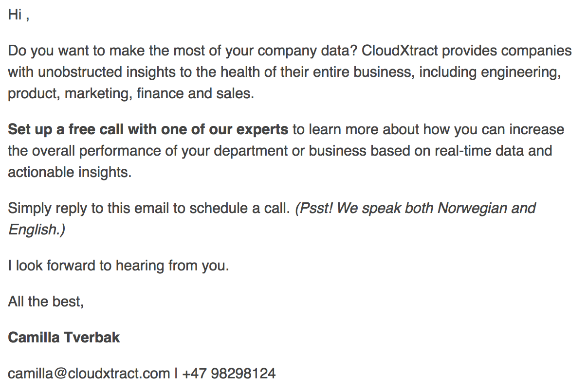The width and height of the screenshot is (587, 392).
Task: Click the sender name Camilla Tverbak
Action: coord(64,337)
